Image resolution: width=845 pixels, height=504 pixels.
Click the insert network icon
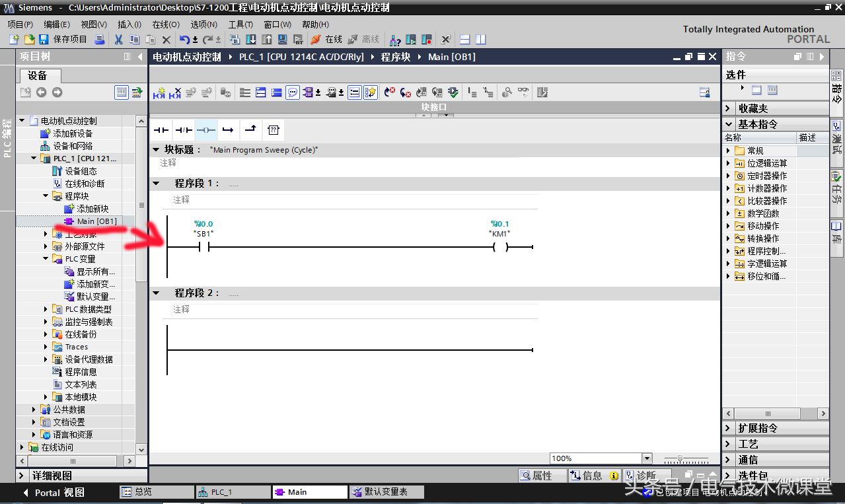pos(159,92)
